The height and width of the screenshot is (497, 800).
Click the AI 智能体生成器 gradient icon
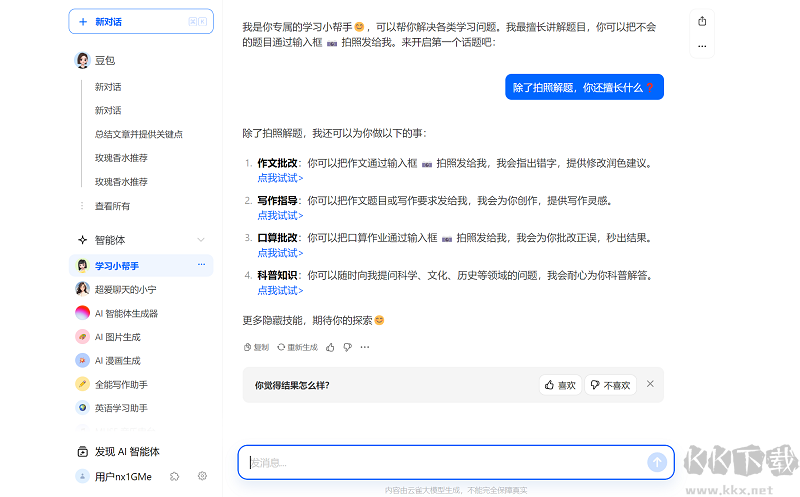(x=82, y=313)
